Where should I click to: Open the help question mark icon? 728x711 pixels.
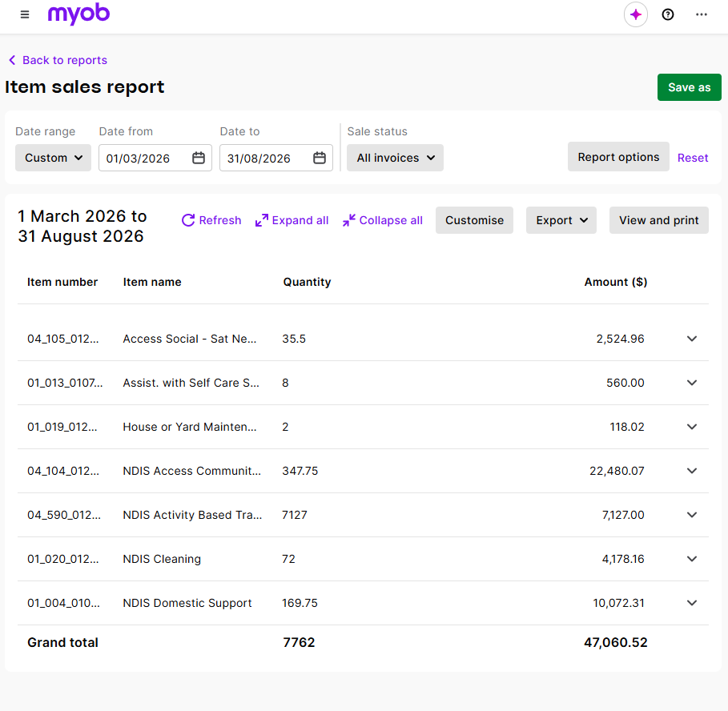[668, 15]
